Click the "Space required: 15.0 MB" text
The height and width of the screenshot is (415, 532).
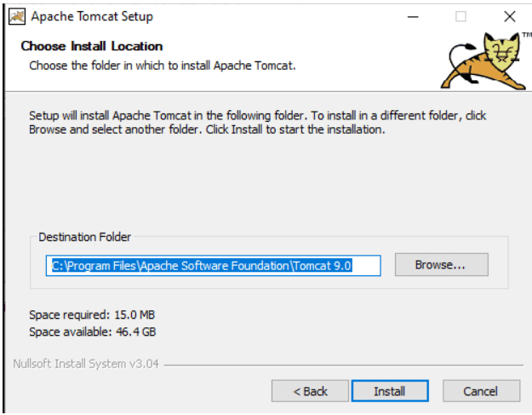click(x=92, y=314)
